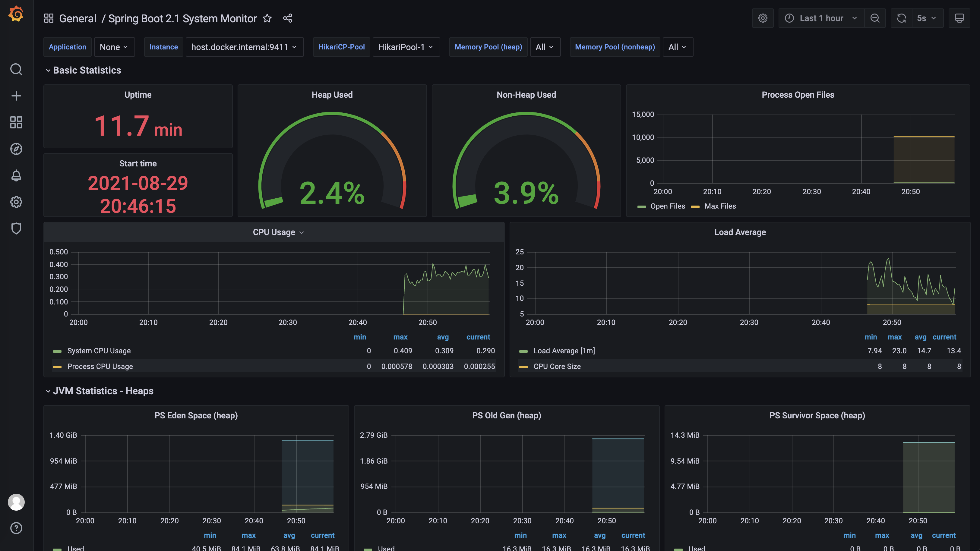
Task: Click the Non-Heap Used 3.9% gauge
Action: (526, 160)
